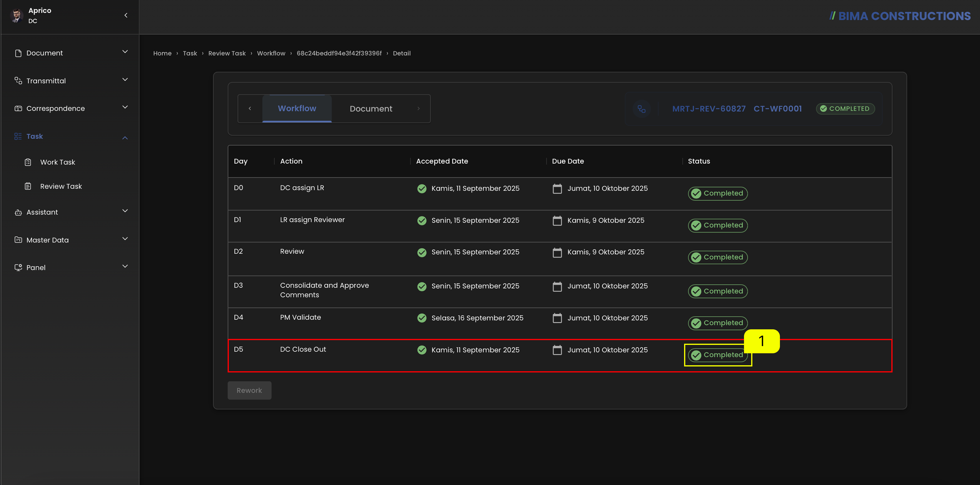Switch to the Document tab
Viewport: 980px width, 485px height.
click(x=370, y=109)
